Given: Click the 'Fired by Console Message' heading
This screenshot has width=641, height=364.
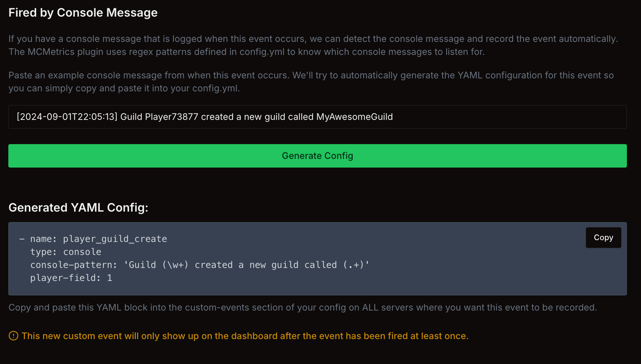Looking at the screenshot, I should [x=83, y=13].
